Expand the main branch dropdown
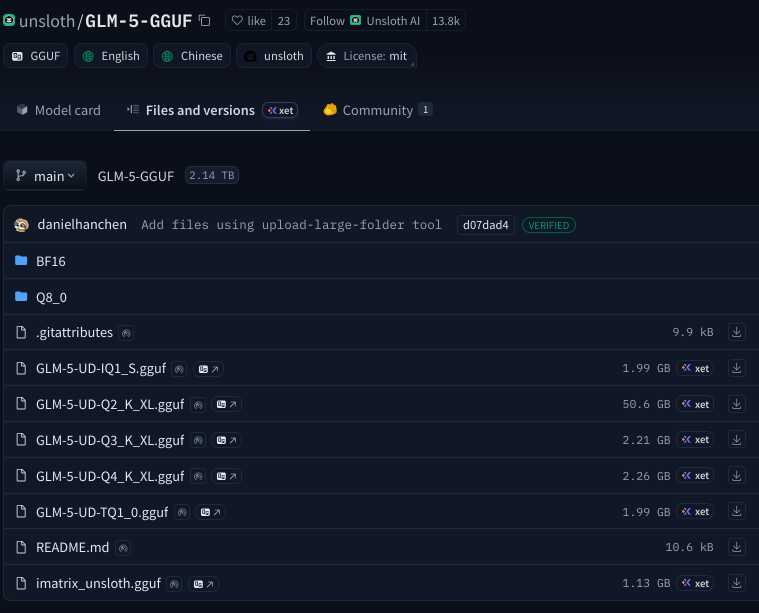This screenshot has width=759, height=613. 45,176
